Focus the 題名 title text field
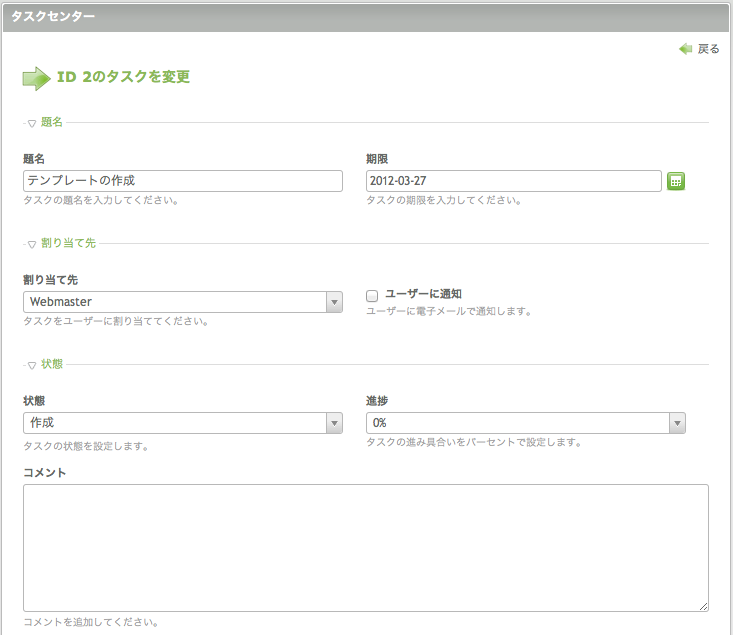This screenshot has width=733, height=635. click(x=183, y=181)
